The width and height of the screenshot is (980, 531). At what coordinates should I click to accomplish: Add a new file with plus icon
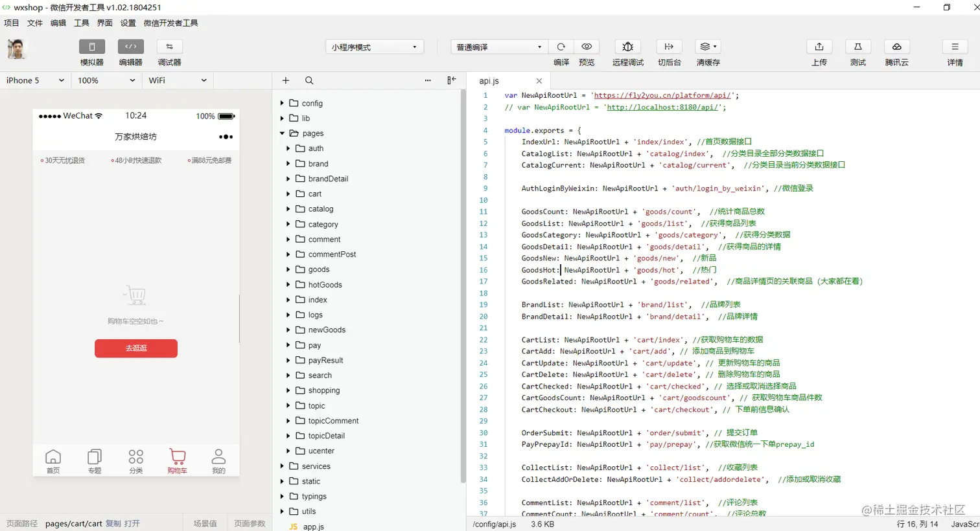pos(286,80)
